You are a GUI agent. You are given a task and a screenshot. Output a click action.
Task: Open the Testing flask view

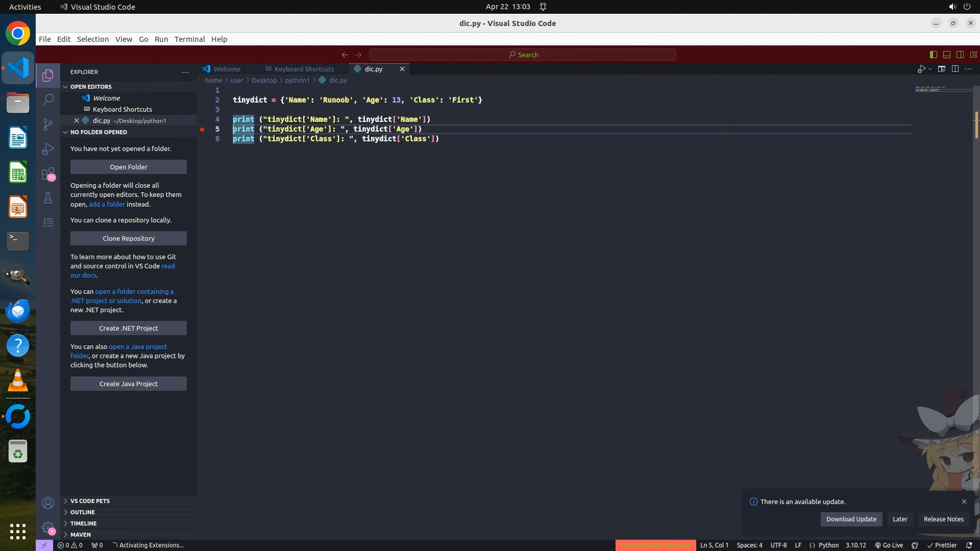tap(48, 198)
